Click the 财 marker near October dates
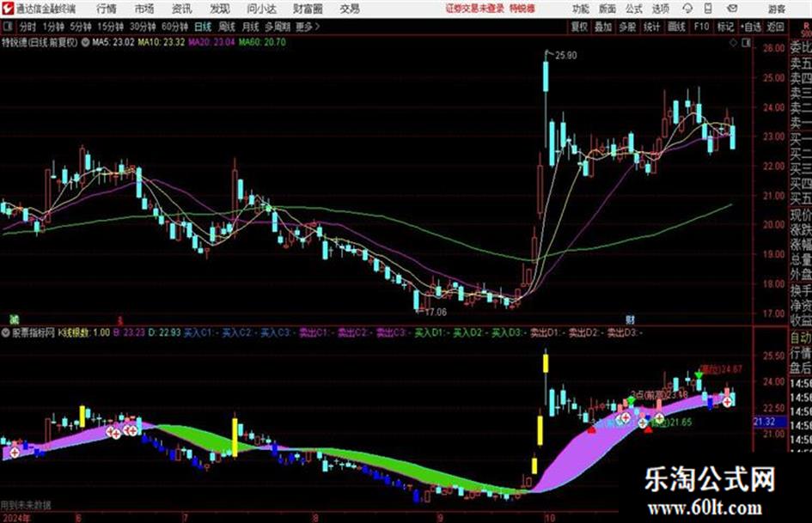The image size is (812, 523). [630, 319]
